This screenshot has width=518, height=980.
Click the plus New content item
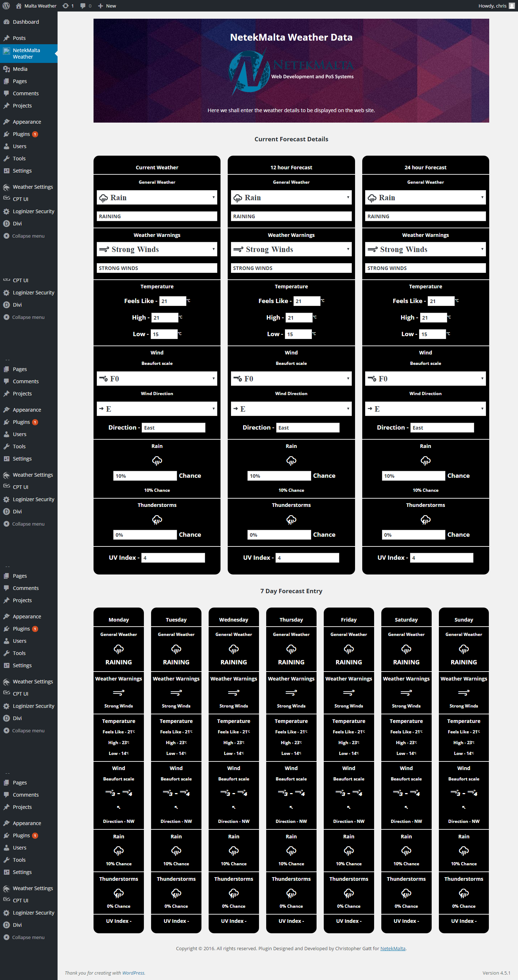pyautogui.click(x=107, y=6)
